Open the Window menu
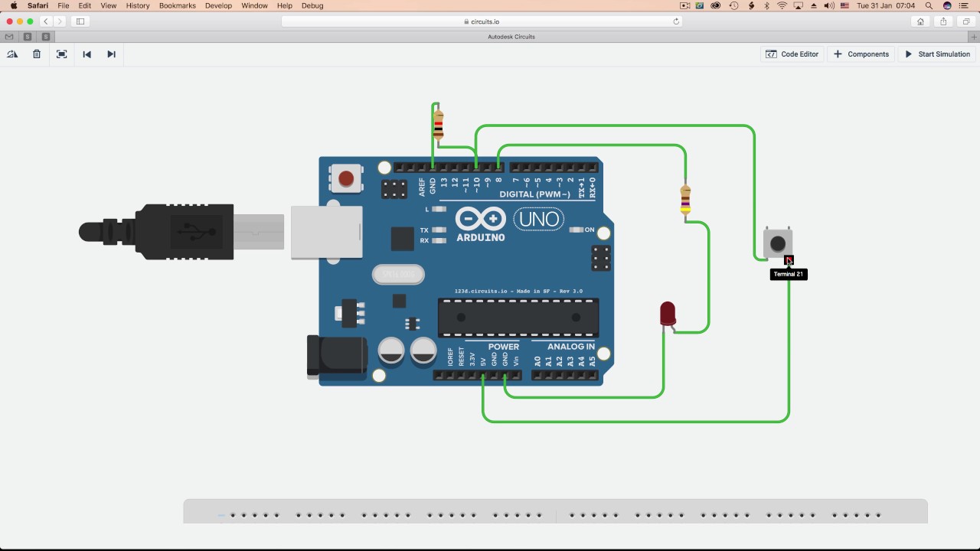The image size is (980, 551). 255,5
